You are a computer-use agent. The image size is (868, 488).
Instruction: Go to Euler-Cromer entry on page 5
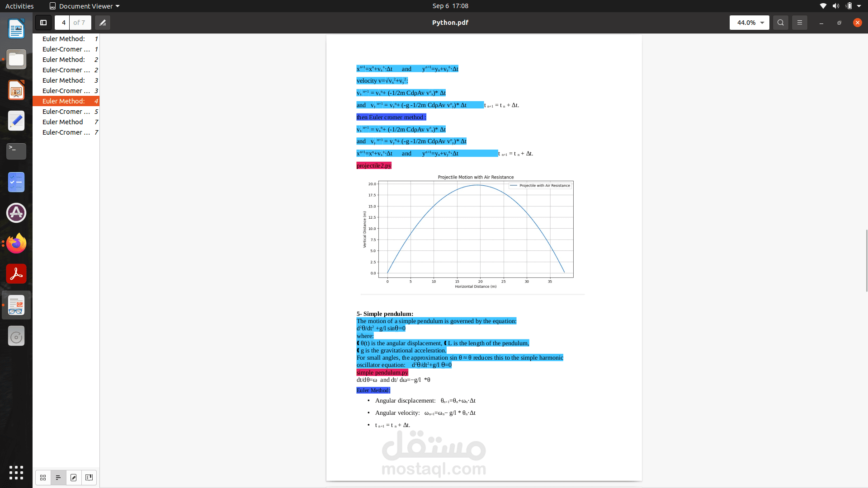click(66, 112)
